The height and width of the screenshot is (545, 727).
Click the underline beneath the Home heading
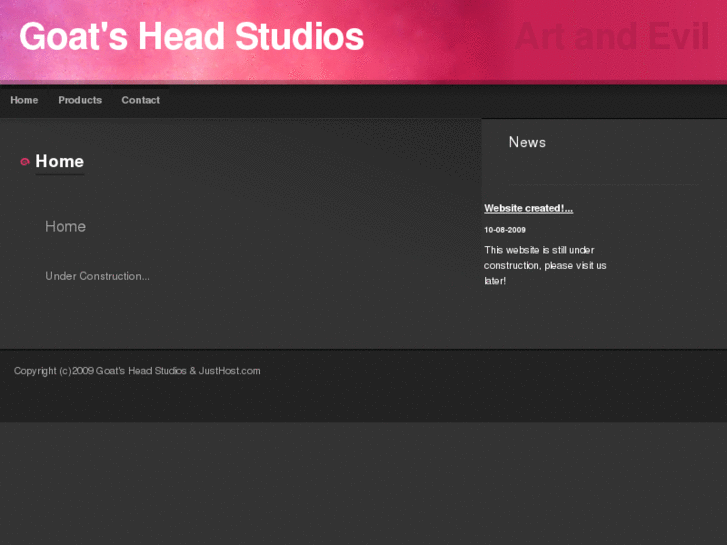point(59,175)
